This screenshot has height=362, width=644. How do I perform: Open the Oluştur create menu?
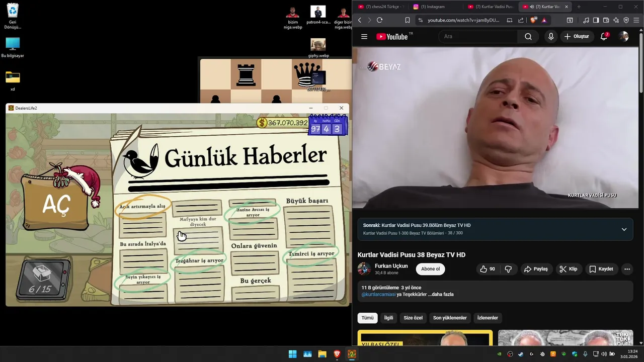coord(577,37)
